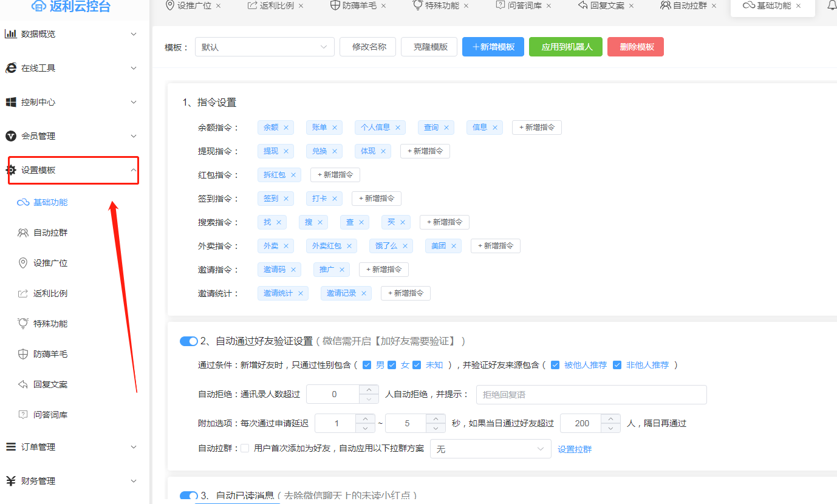
Task: Uncheck the 未知 gender checkbox
Action: tap(417, 365)
